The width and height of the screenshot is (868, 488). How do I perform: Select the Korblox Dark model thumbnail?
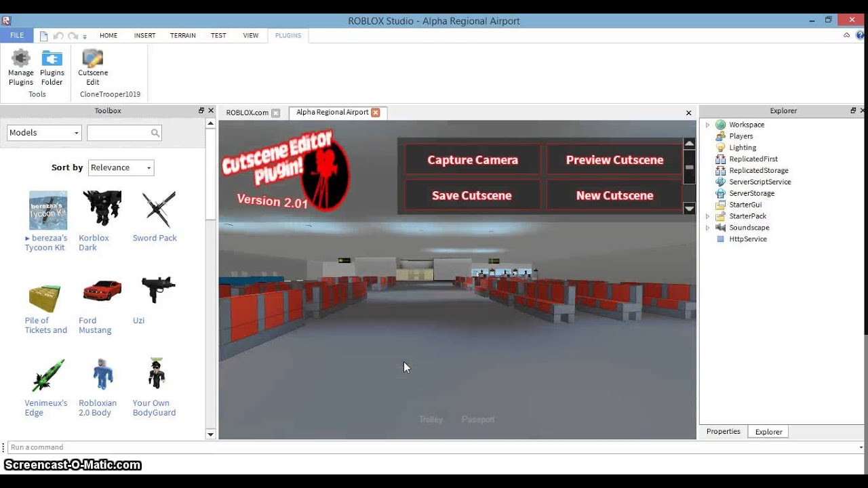pos(102,208)
